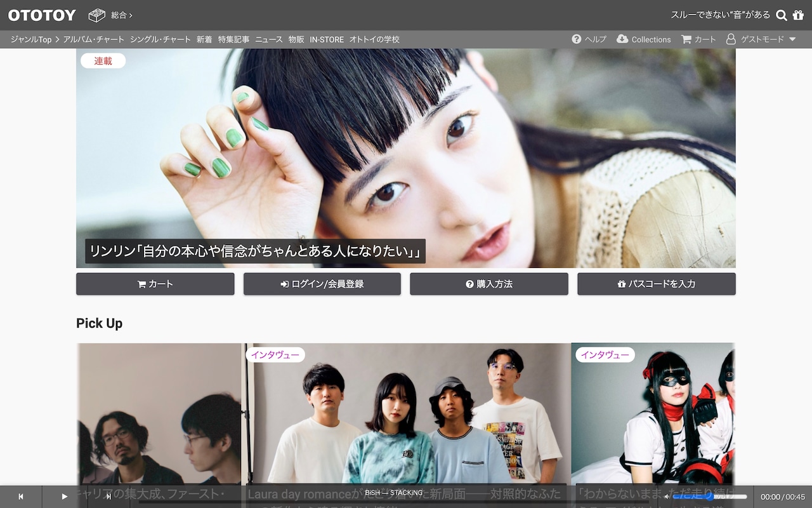Open the search magnifier icon
This screenshot has width=812, height=508.
[x=781, y=15]
